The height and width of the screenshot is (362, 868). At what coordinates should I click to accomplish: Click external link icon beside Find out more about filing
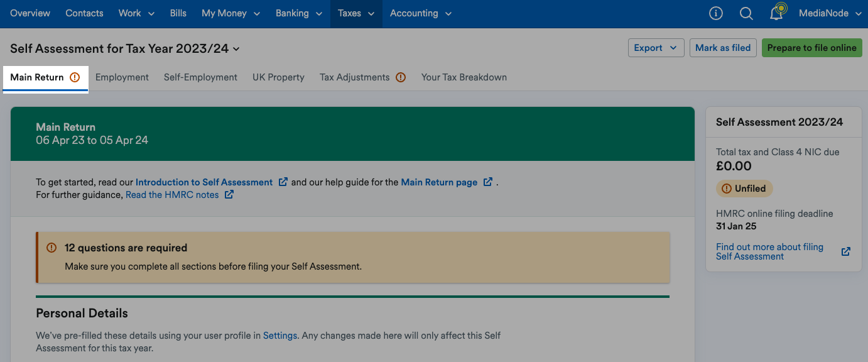click(x=846, y=251)
